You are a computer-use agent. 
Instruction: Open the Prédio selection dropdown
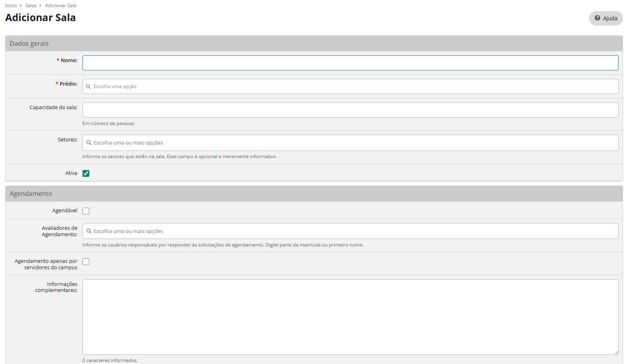(x=350, y=86)
